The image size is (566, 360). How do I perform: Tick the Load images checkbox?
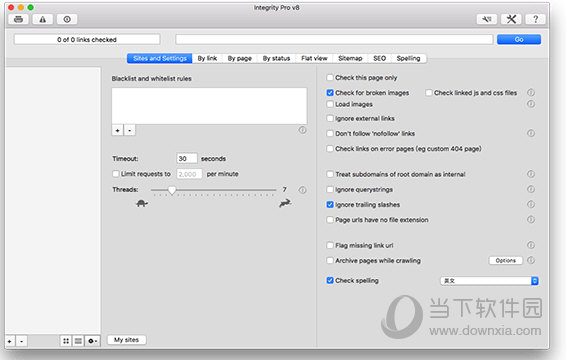coord(330,104)
